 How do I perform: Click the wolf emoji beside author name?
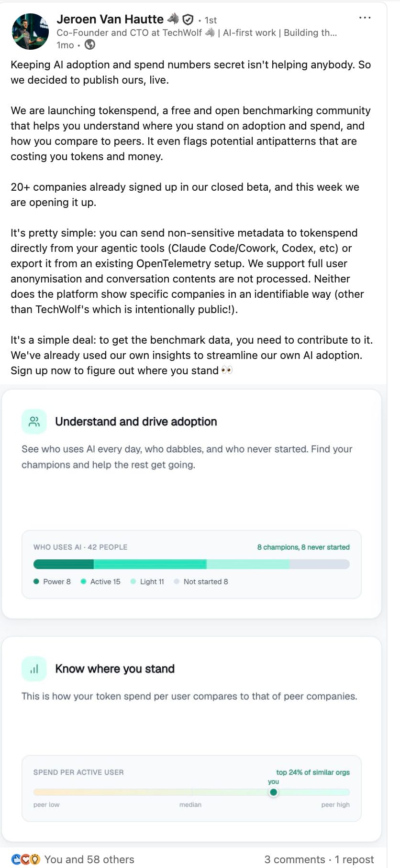click(173, 19)
